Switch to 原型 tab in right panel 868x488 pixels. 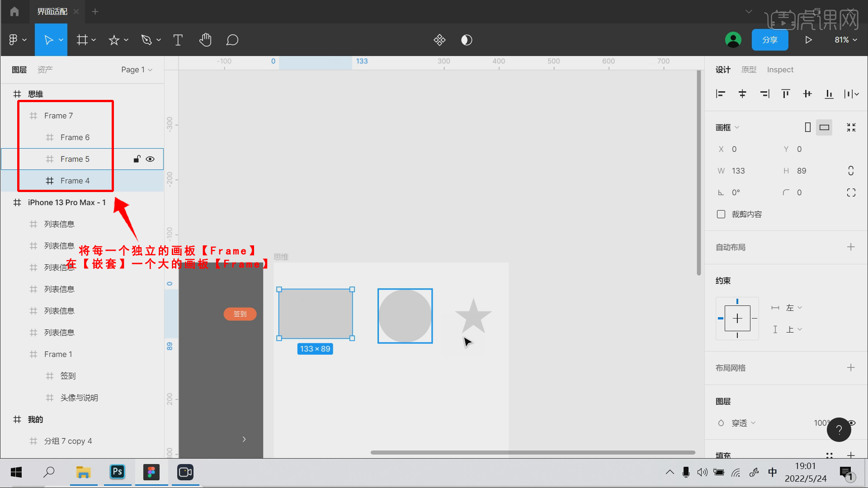click(750, 70)
